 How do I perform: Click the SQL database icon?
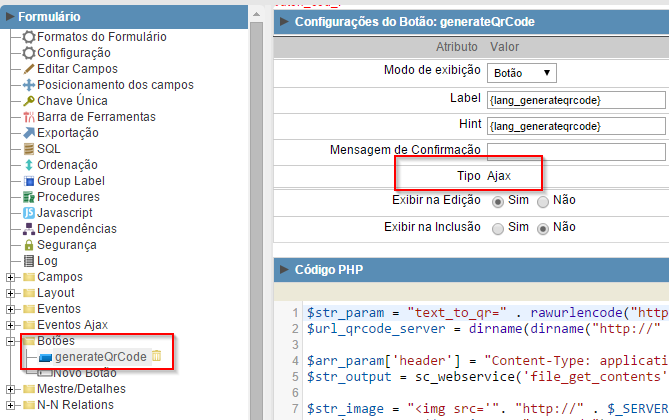click(29, 149)
